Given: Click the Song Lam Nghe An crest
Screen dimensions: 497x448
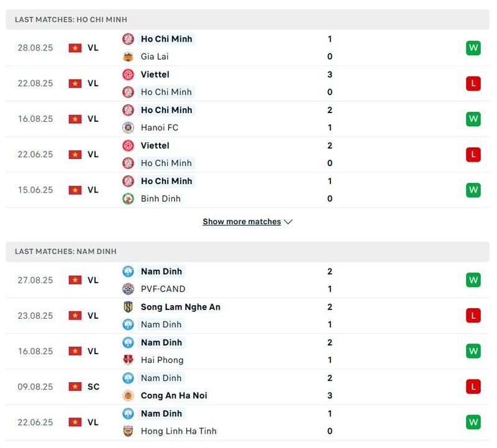Looking at the screenshot, I should pyautogui.click(x=128, y=307).
